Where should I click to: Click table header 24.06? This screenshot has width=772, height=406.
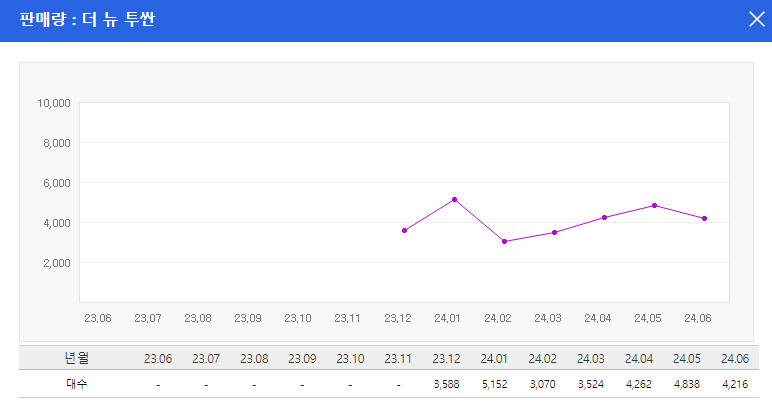point(735,359)
